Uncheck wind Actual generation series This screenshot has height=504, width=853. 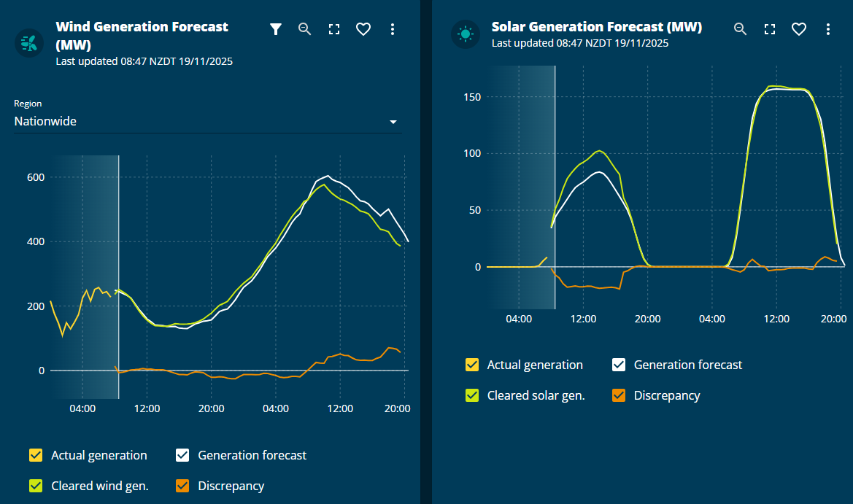36,456
